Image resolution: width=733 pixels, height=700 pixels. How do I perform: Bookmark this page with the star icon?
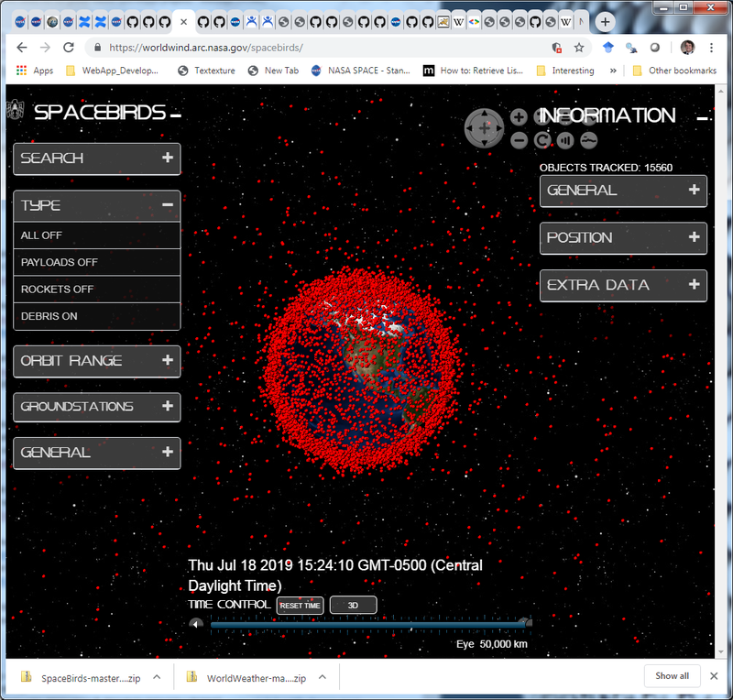click(579, 47)
